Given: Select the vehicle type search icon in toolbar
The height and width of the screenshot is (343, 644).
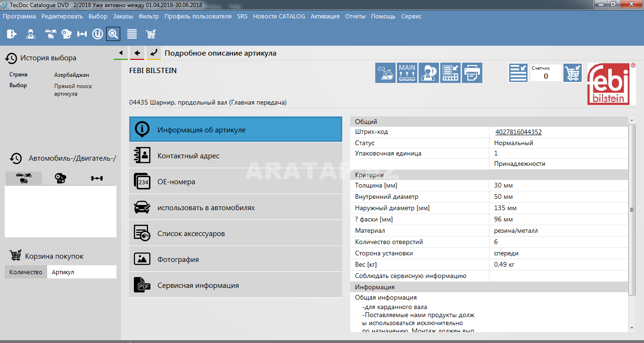Looking at the screenshot, I should (50, 34).
